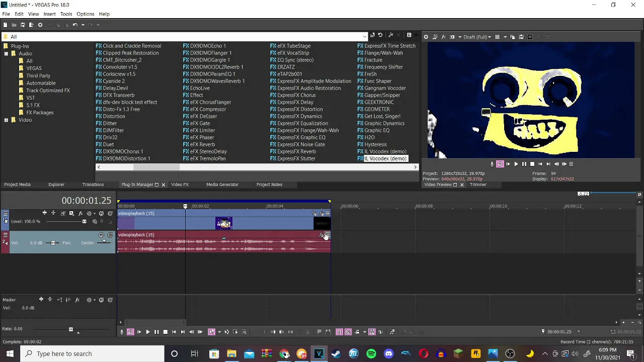Select the Zoom Edit tool magnifier
Screen dimensions: 644x362
tap(244, 332)
